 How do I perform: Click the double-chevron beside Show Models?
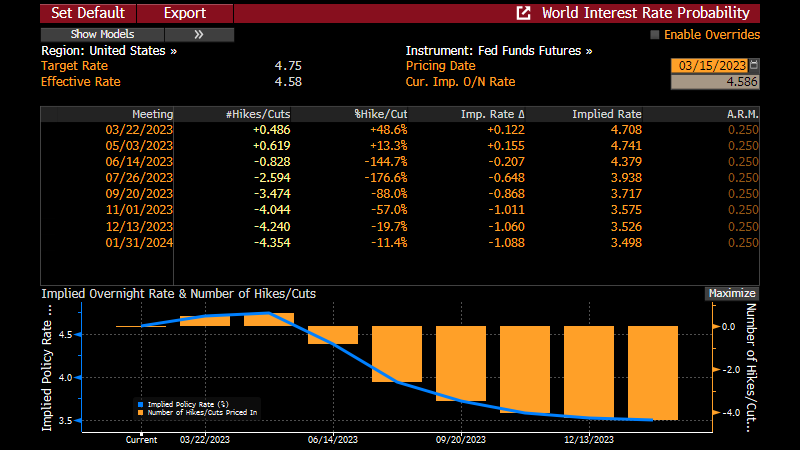(198, 34)
